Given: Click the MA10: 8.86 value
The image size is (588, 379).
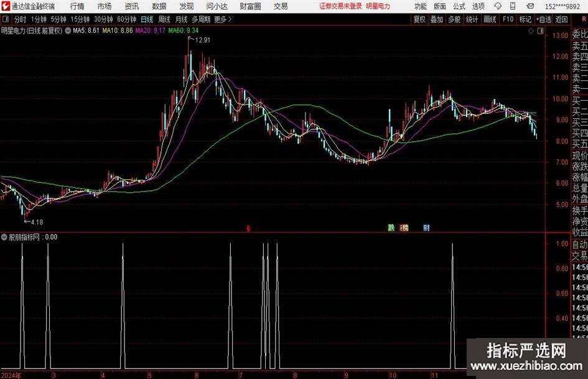Looking at the screenshot, I should (x=118, y=30).
